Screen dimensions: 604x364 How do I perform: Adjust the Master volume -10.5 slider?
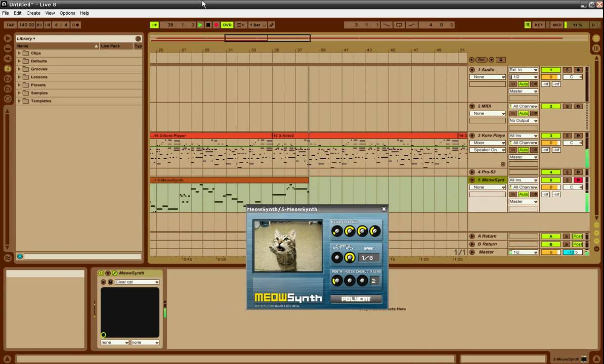573,252
